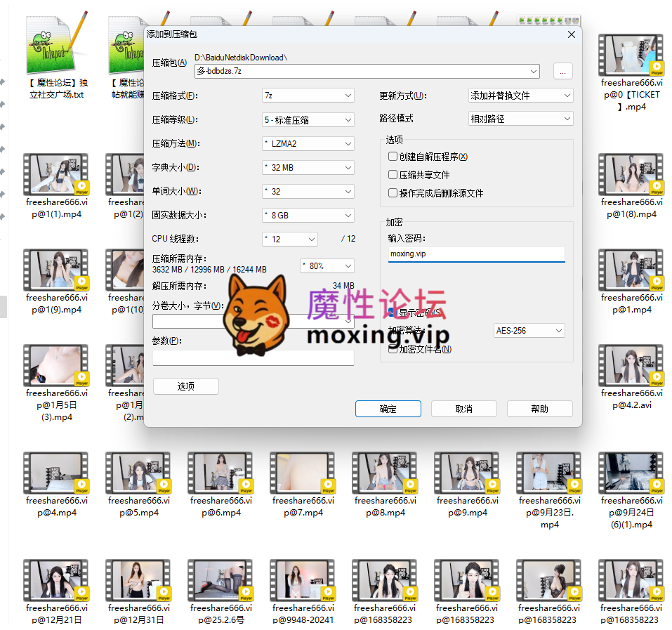The width and height of the screenshot is (672, 630).
Task: Click the 选项 button
Action: coord(185,386)
